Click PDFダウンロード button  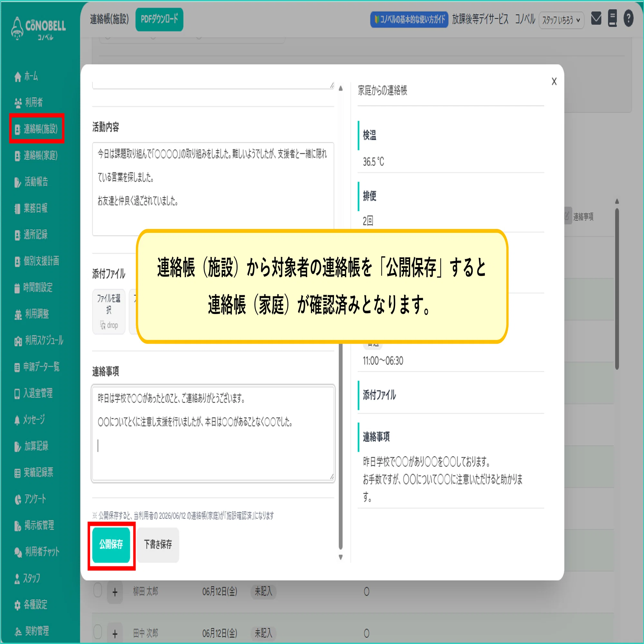(159, 19)
